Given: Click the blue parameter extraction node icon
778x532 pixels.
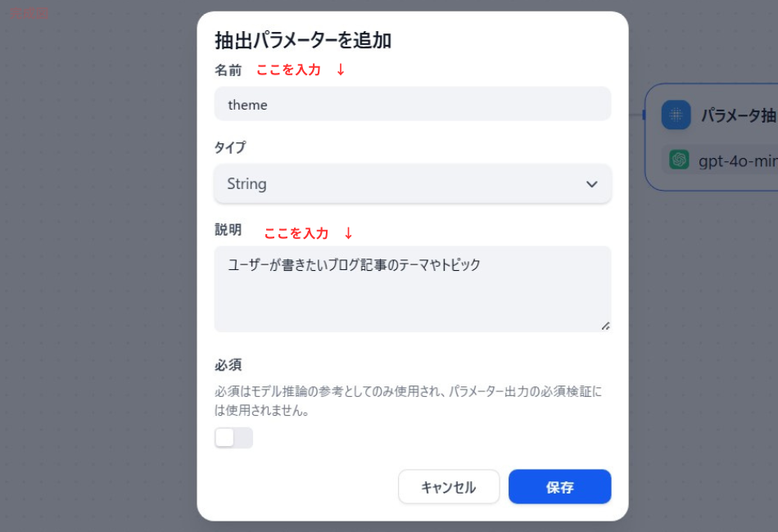Looking at the screenshot, I should [675, 115].
